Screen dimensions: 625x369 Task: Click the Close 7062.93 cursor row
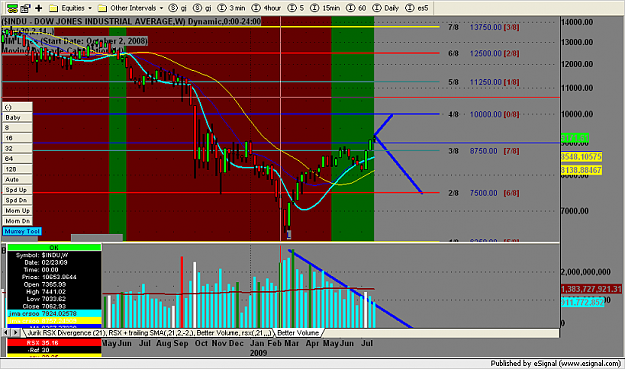pos(54,306)
